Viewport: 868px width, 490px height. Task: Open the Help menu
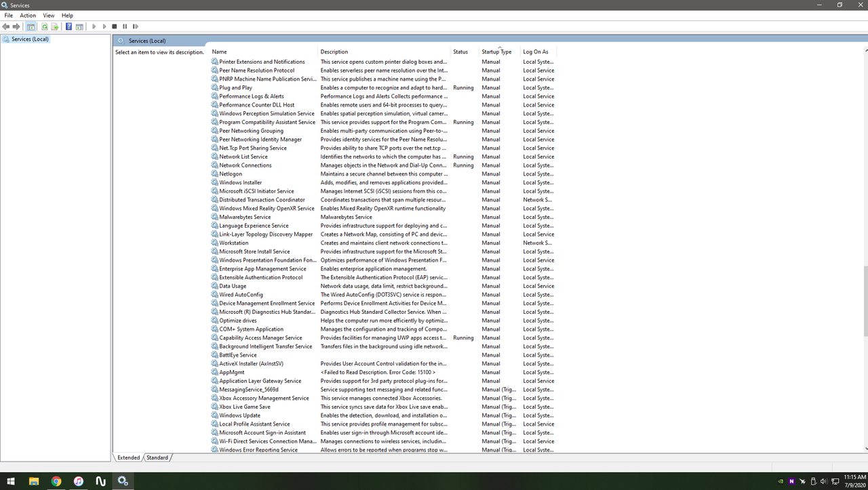point(67,15)
